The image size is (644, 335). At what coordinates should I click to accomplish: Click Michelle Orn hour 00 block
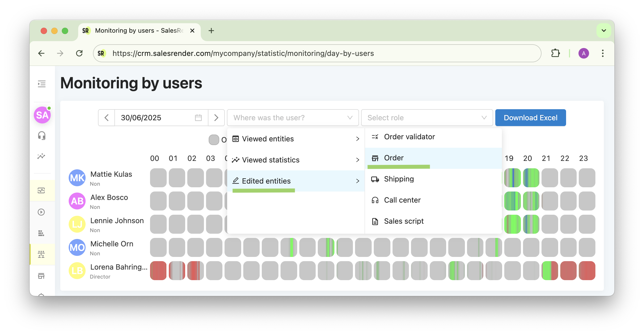coord(158,247)
